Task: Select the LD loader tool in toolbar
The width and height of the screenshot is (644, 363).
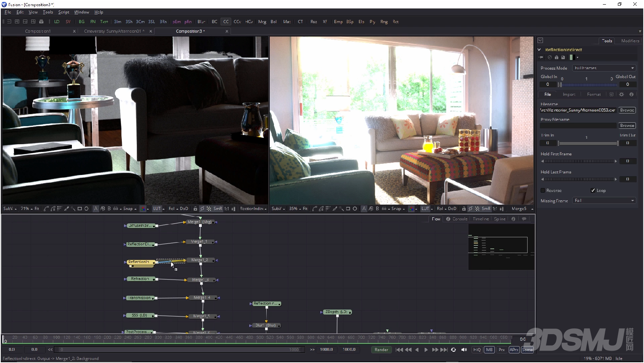Action: pyautogui.click(x=57, y=22)
